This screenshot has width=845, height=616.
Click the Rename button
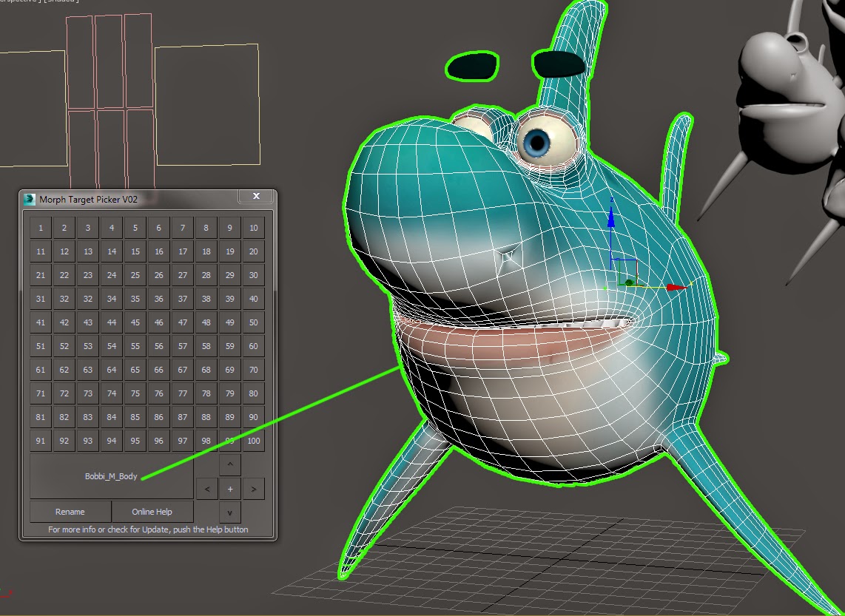(70, 512)
